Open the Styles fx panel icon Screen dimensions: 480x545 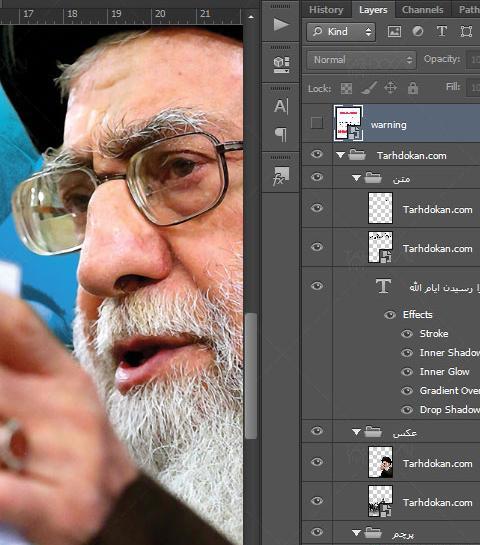(x=281, y=176)
